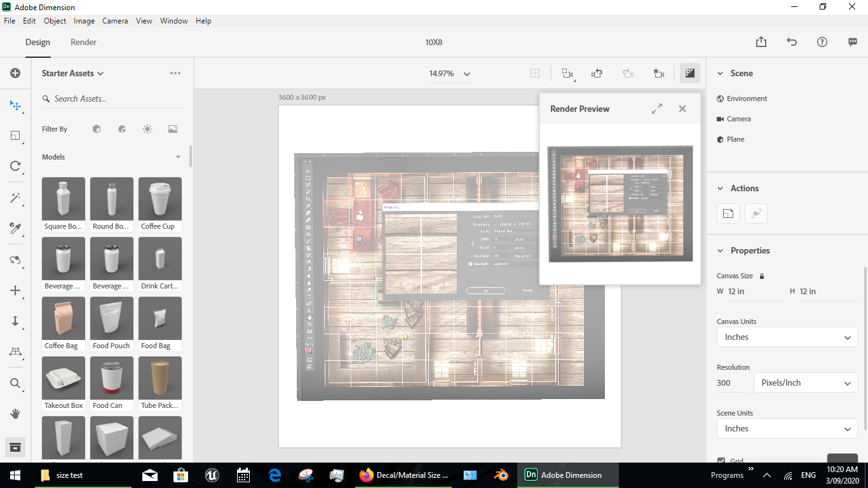Image resolution: width=868 pixels, height=488 pixels.
Task: Filter assets by Materials
Action: click(x=122, y=129)
